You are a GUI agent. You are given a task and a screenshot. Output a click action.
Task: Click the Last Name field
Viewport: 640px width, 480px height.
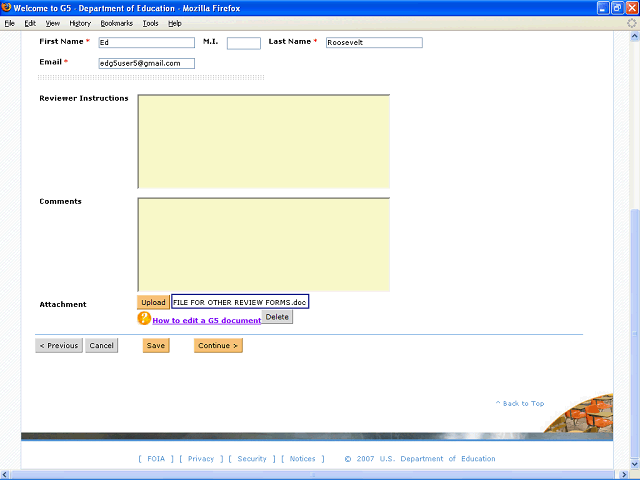(374, 42)
